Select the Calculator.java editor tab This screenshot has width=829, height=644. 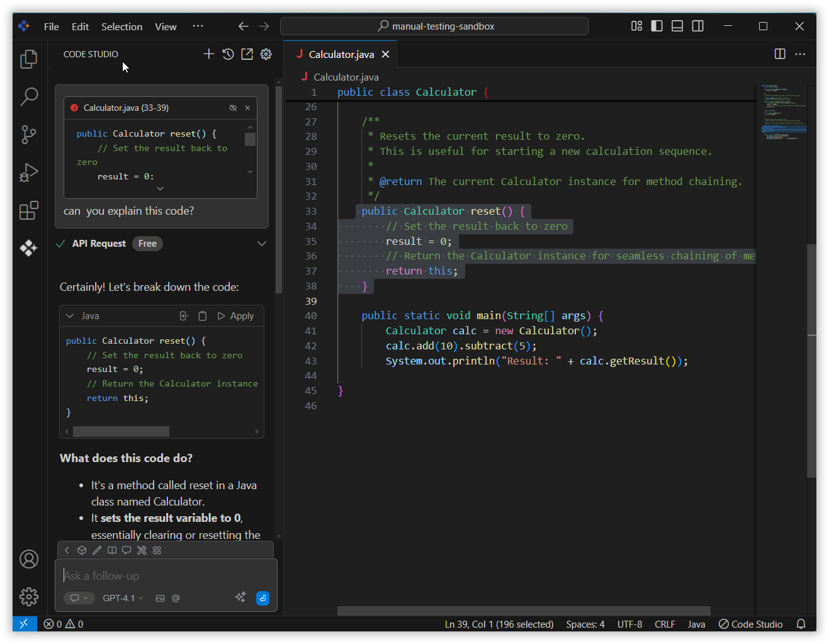(341, 54)
